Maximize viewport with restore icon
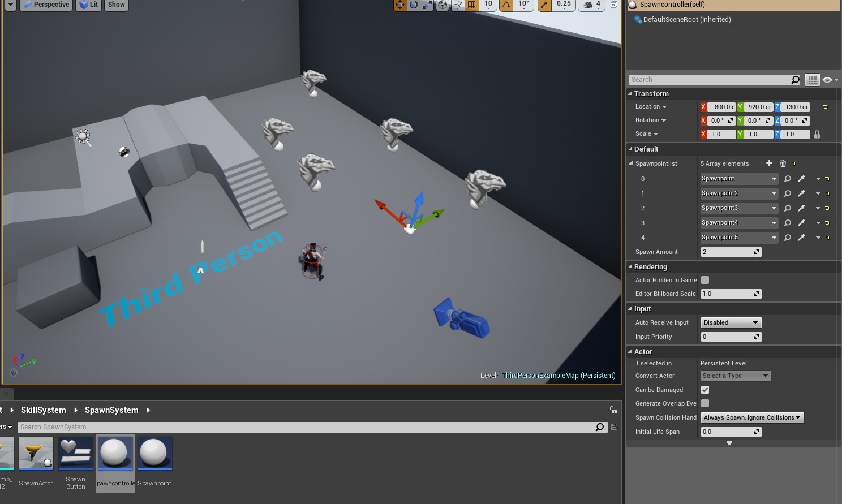 click(613, 5)
